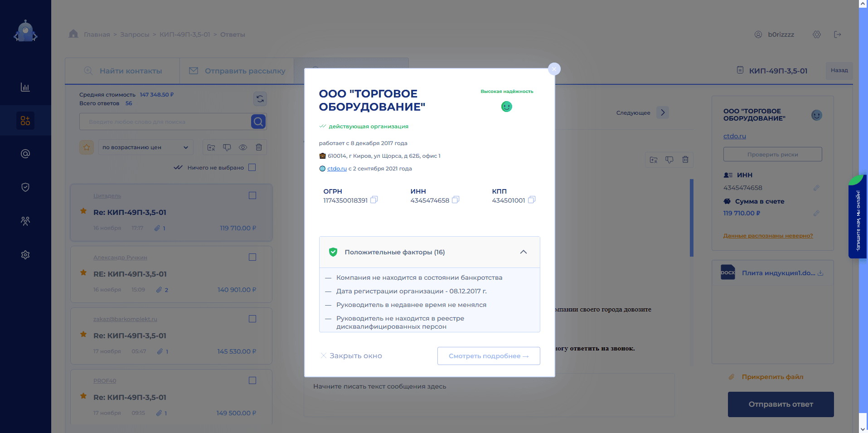
Task: Open statistics chart icon in sidebar
Action: [25, 87]
